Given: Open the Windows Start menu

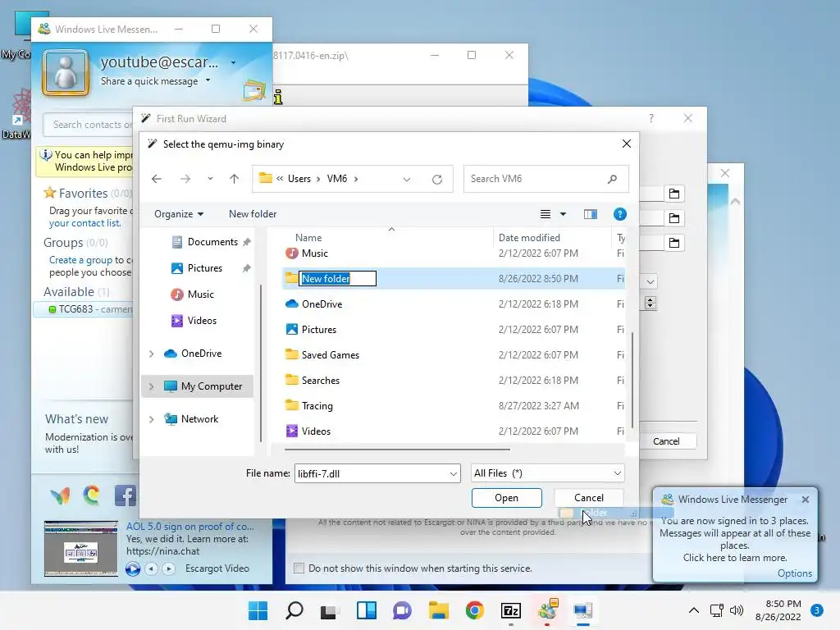Looking at the screenshot, I should pyautogui.click(x=258, y=610).
